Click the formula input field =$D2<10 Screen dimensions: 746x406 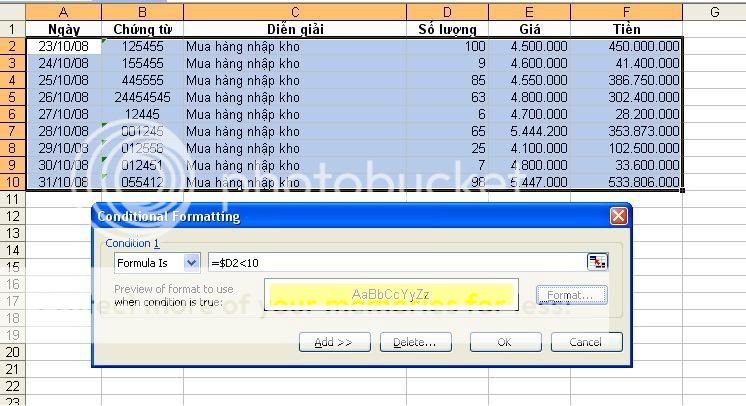click(395, 262)
